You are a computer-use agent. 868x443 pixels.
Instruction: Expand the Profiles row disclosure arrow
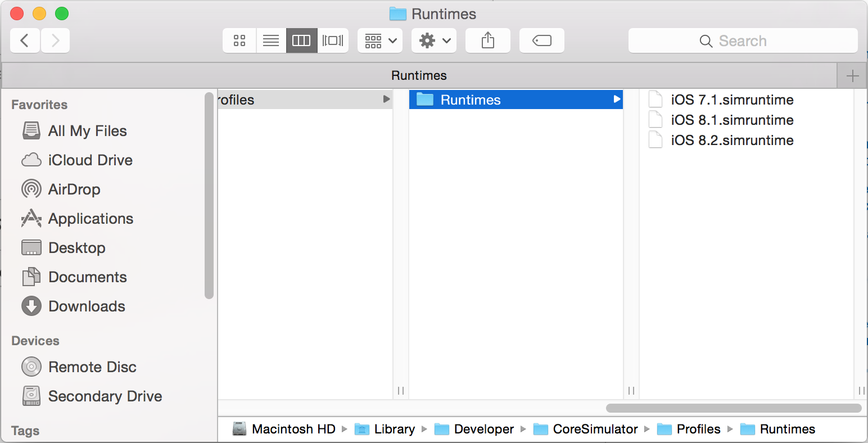pos(386,100)
